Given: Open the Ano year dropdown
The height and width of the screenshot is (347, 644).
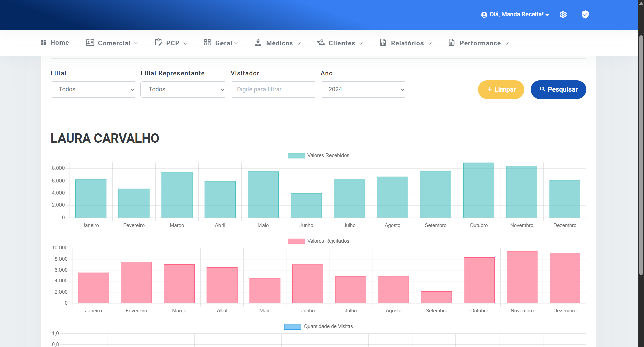Looking at the screenshot, I should pos(363,89).
